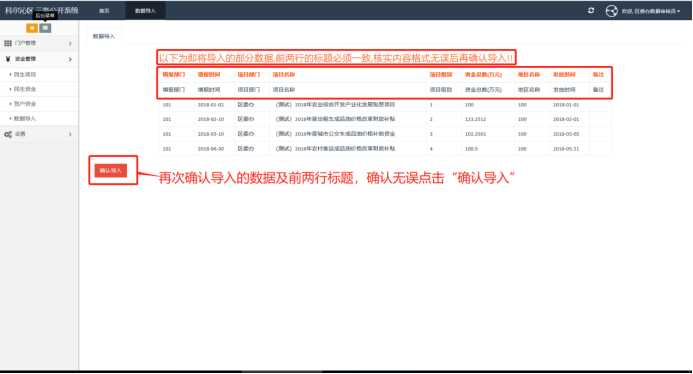Click the project name mentioning 农业综合开发
Viewport: 693px width, 374px height.
pyautogui.click(x=335, y=105)
